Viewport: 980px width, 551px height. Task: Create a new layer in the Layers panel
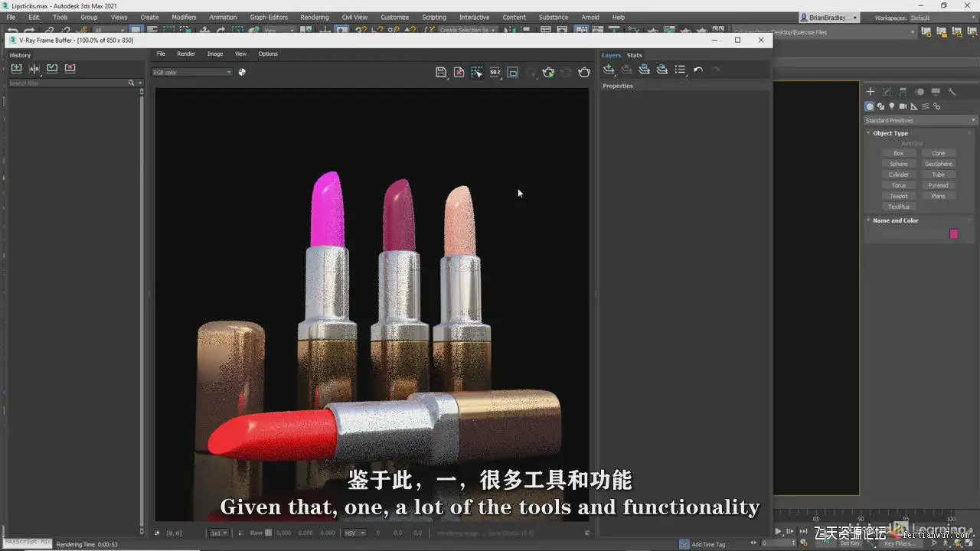point(609,70)
